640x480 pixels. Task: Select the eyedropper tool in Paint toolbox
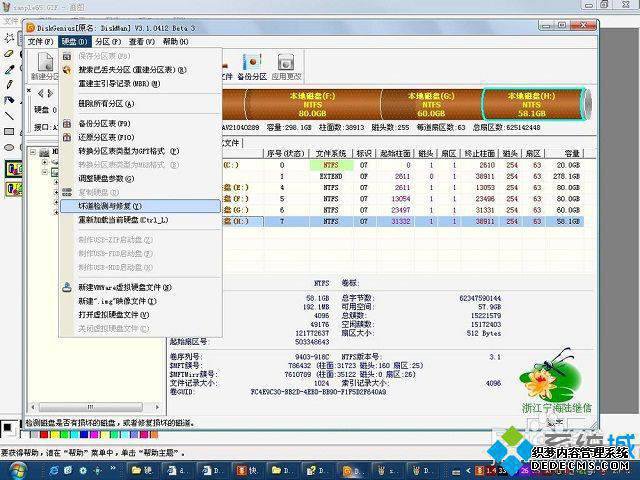pos(9,69)
